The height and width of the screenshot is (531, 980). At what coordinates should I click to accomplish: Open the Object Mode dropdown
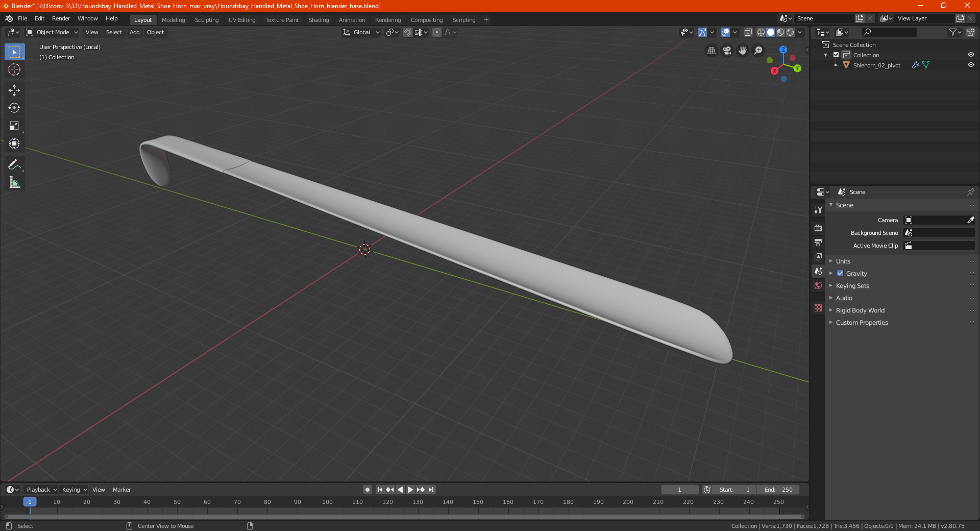click(x=52, y=32)
